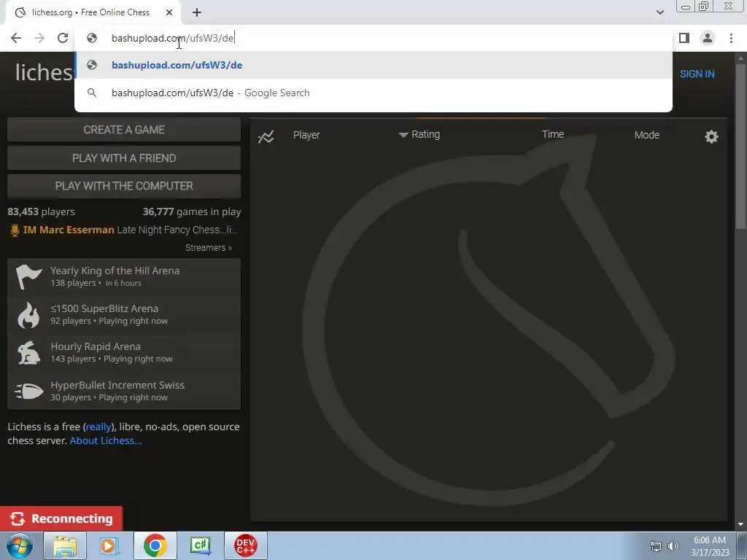Open the tab search chevron
This screenshot has width=747, height=560.
tap(659, 12)
